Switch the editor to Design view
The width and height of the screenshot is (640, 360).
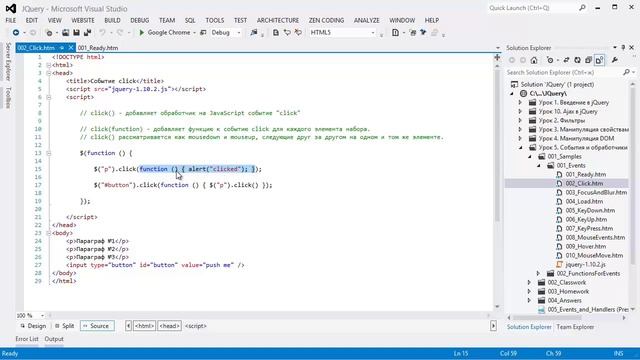tap(33, 326)
